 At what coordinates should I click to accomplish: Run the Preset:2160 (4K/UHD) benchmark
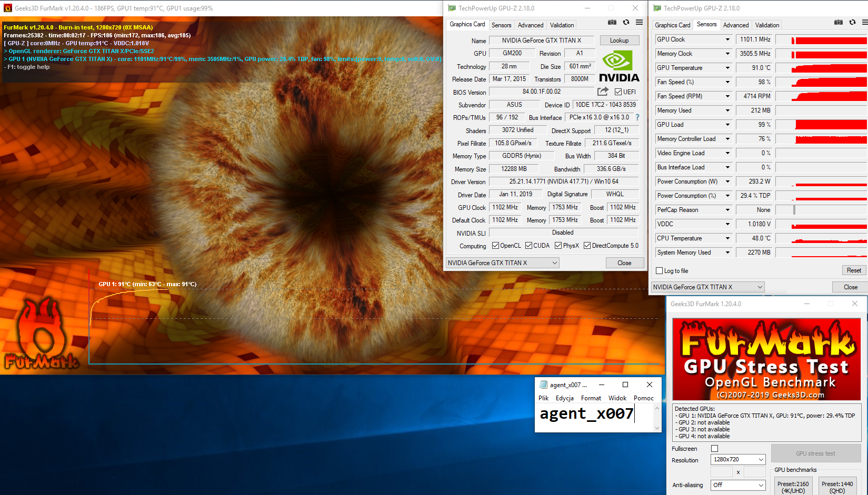(793, 487)
